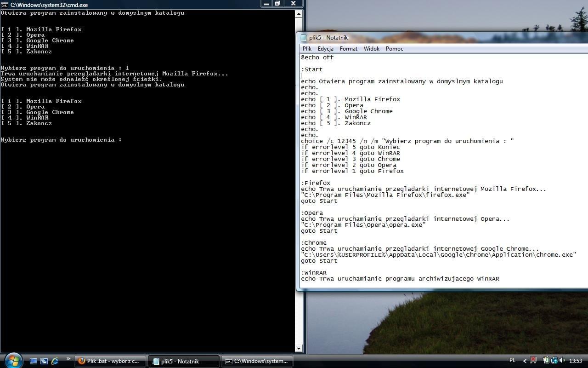Click the Notatnik notepad title bar icon
Viewport: 588px width, 368px height.
303,38
